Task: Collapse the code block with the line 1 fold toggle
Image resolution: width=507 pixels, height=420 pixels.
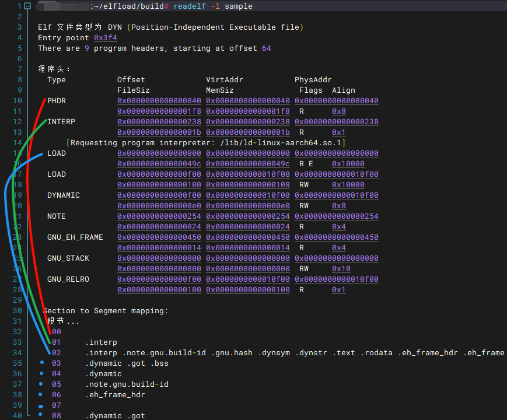Action: point(27,6)
